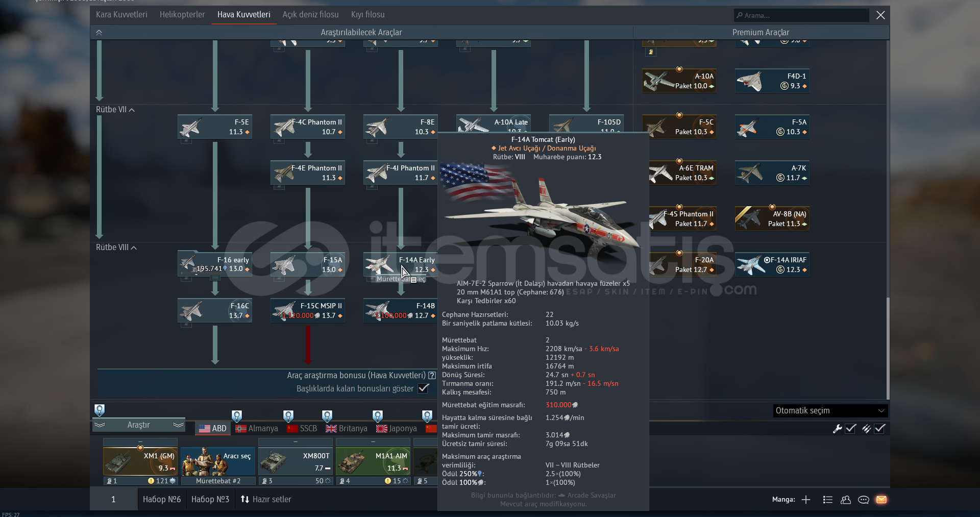Open the Otomatik seçim dropdown
980x517 pixels.
click(x=830, y=410)
